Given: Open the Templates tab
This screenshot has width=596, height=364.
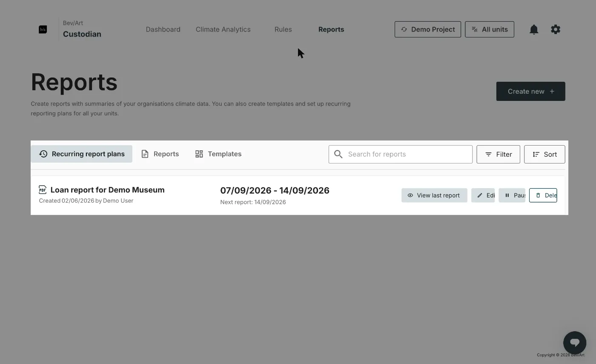Looking at the screenshot, I should coord(218,154).
